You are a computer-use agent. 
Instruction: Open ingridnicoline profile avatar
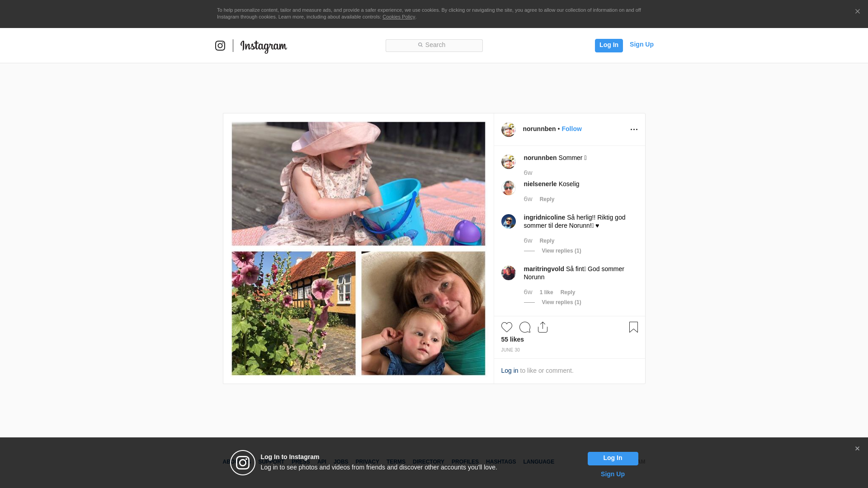coord(509,221)
